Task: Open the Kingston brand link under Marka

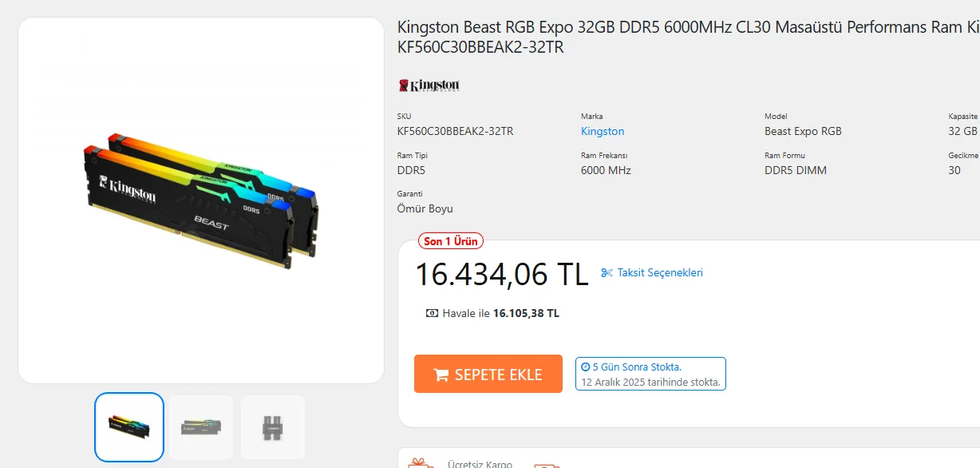Action: point(603,131)
